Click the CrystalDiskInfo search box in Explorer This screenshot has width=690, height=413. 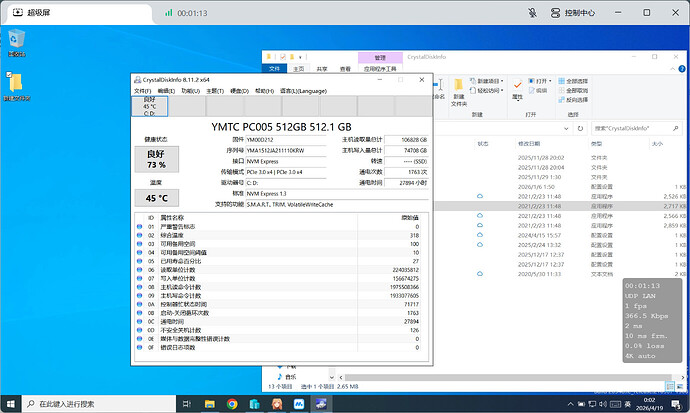coord(636,128)
